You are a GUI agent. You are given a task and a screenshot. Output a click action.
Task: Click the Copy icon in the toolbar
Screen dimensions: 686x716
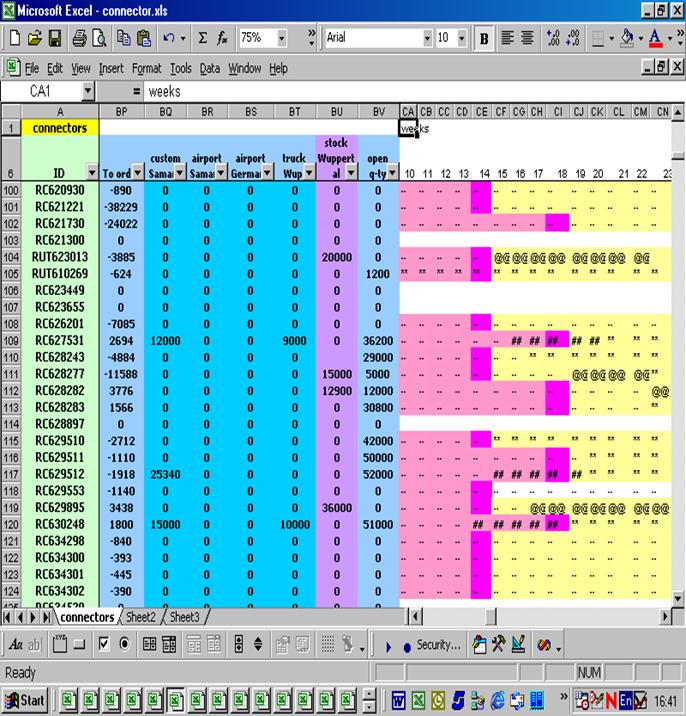pos(124,38)
